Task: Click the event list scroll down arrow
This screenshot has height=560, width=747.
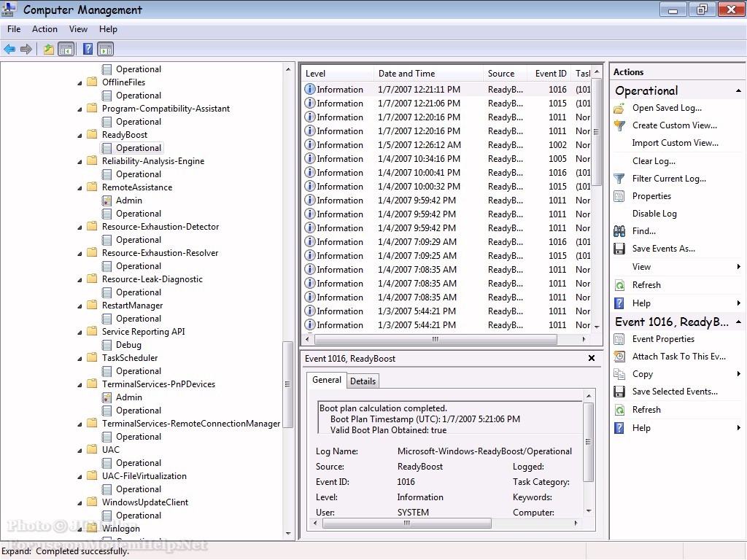Action: (x=597, y=327)
